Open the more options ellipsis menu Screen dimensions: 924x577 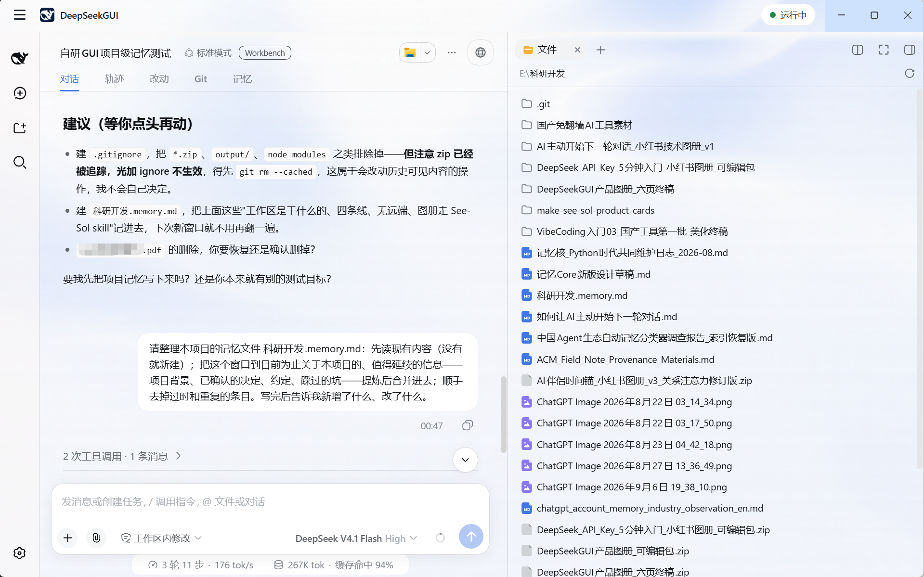tap(452, 52)
